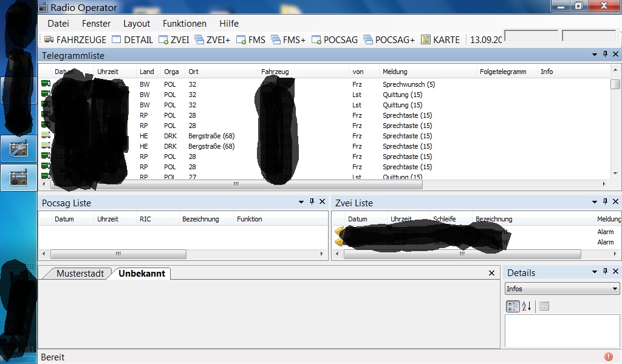Toggle auto-hide pin on Pocsag Liste
Viewport: 622px width, 364px height.
coord(312,202)
